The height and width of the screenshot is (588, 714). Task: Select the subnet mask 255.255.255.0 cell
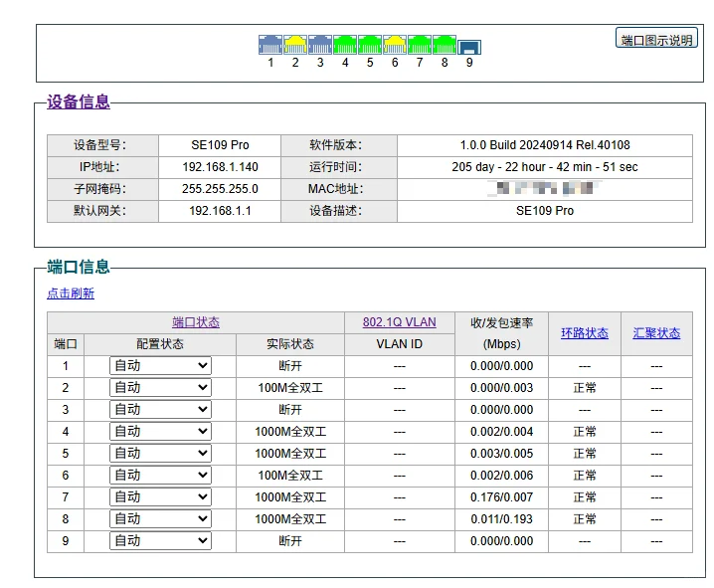click(220, 189)
